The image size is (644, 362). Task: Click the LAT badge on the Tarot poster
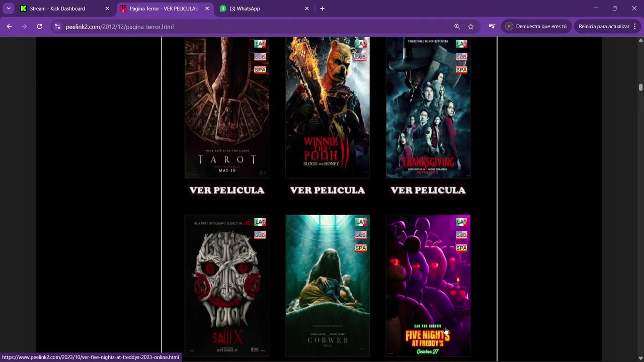click(260, 44)
